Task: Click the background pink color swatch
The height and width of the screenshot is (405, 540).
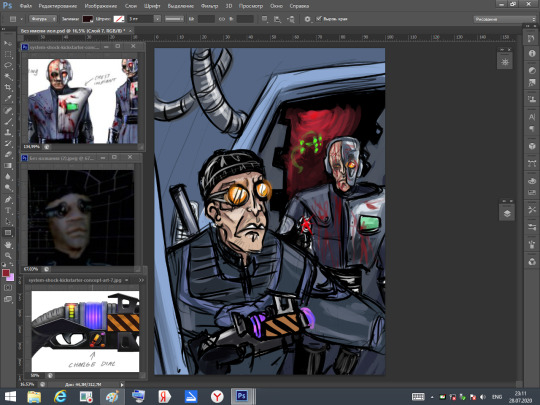Action: [x=11, y=278]
